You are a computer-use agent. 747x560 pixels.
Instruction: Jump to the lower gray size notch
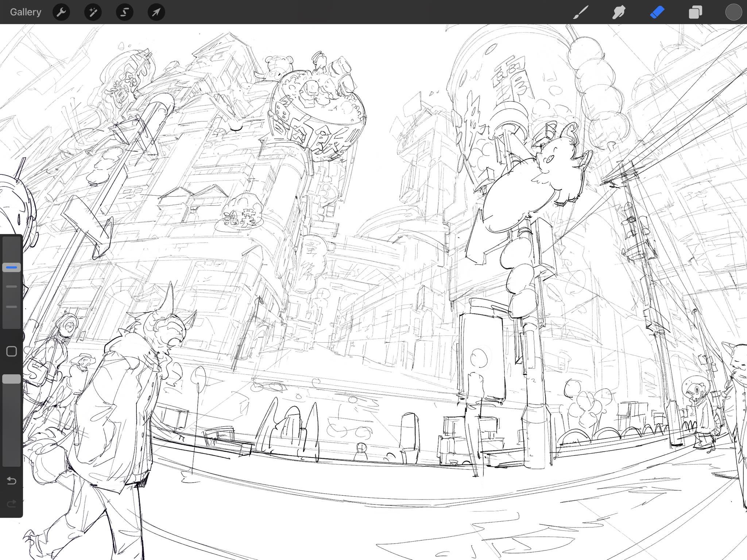click(x=12, y=307)
